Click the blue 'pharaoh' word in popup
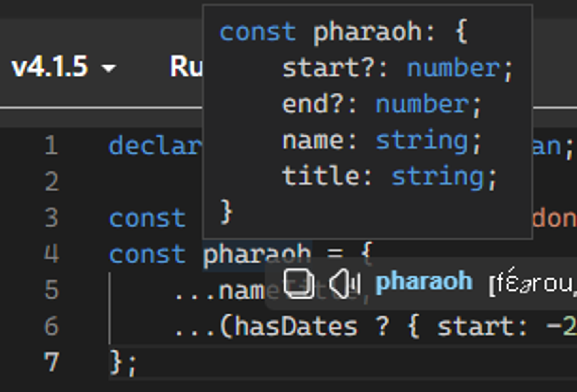This screenshot has width=577, height=392. [x=424, y=281]
